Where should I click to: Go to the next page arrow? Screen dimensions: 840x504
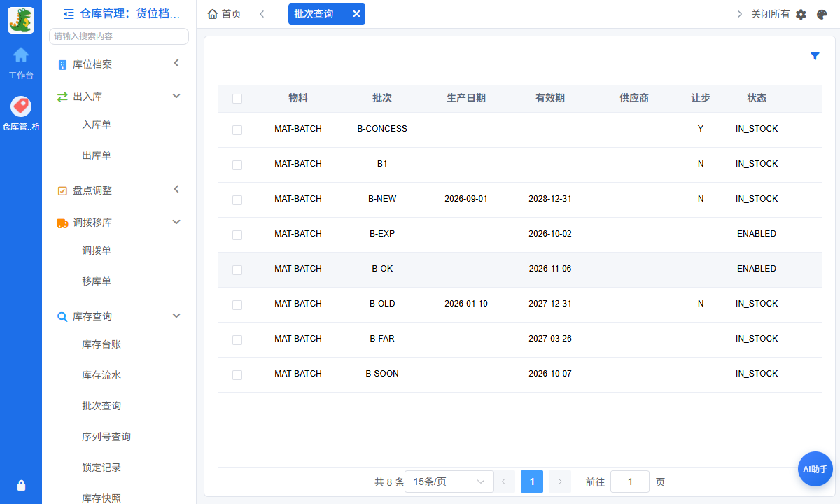pos(559,482)
